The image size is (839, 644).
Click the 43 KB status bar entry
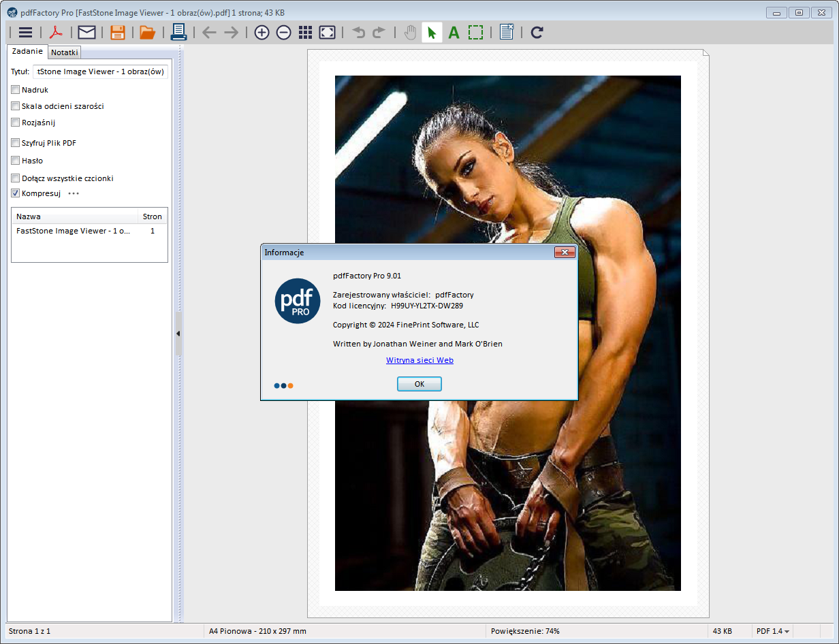click(723, 631)
